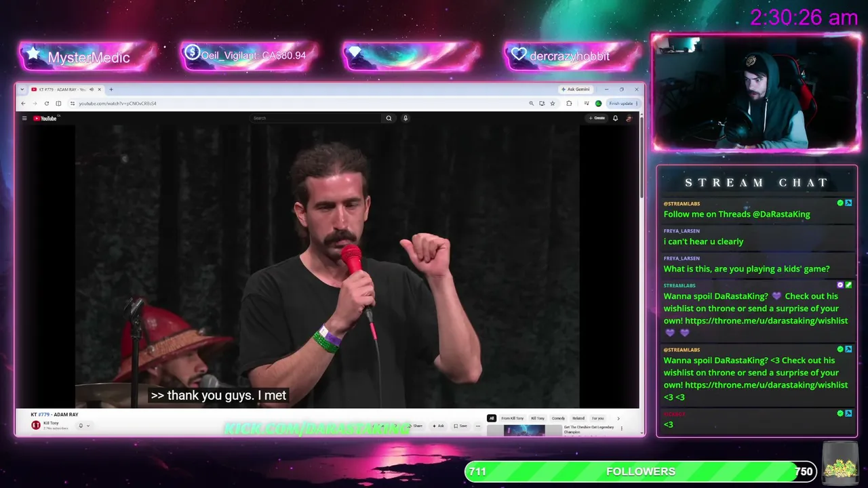
Task: Go forward using the browser forward arrow
Action: coord(35,104)
